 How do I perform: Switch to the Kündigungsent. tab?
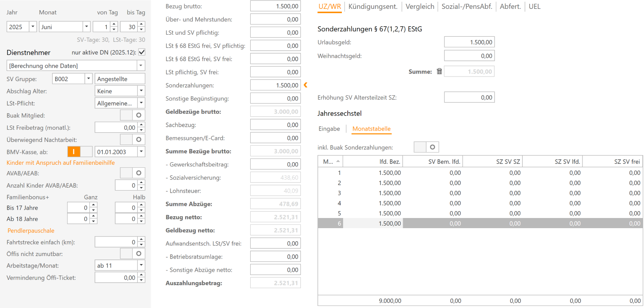coord(373,6)
